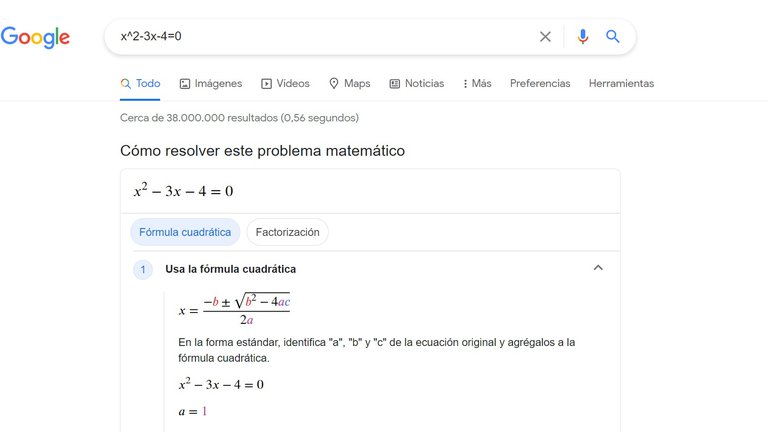768x432 pixels.
Task: Click the equation x² − 3x − 4 = 0 header
Action: (x=183, y=191)
